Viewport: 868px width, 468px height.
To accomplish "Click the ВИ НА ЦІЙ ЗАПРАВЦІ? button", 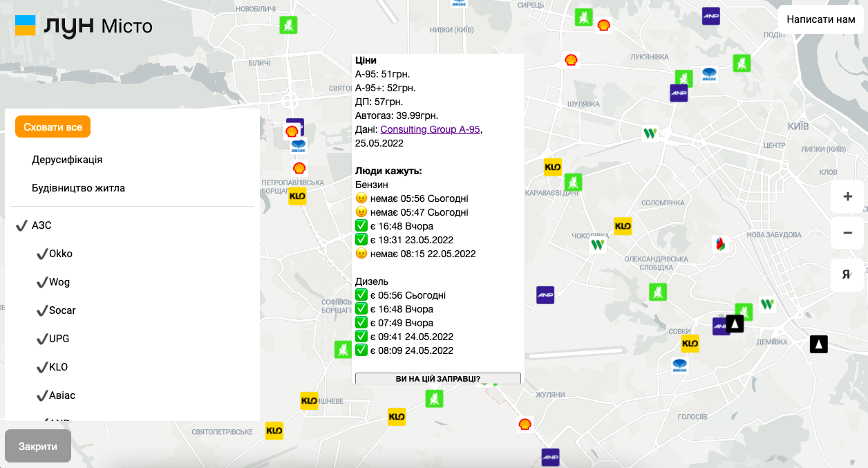I will (438, 379).
